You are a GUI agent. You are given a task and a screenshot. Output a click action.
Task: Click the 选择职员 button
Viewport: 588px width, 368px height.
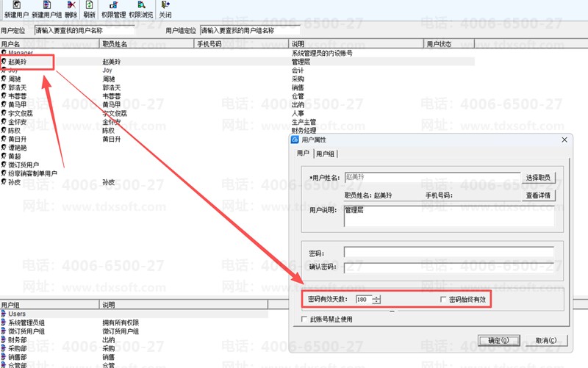pos(539,178)
